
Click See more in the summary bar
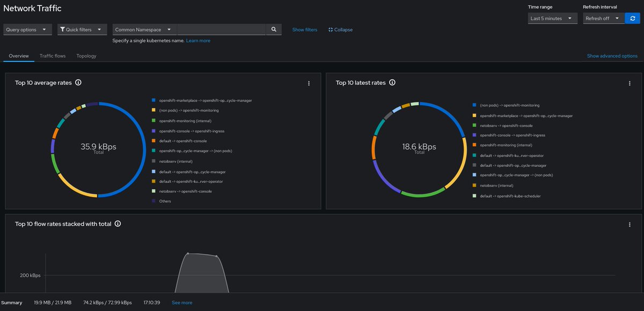(x=182, y=302)
